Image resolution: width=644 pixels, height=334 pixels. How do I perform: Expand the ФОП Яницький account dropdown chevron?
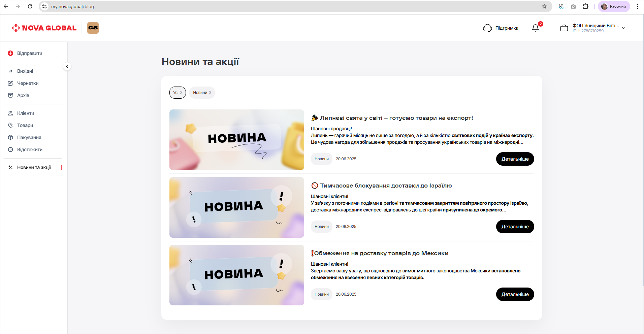pyautogui.click(x=623, y=28)
